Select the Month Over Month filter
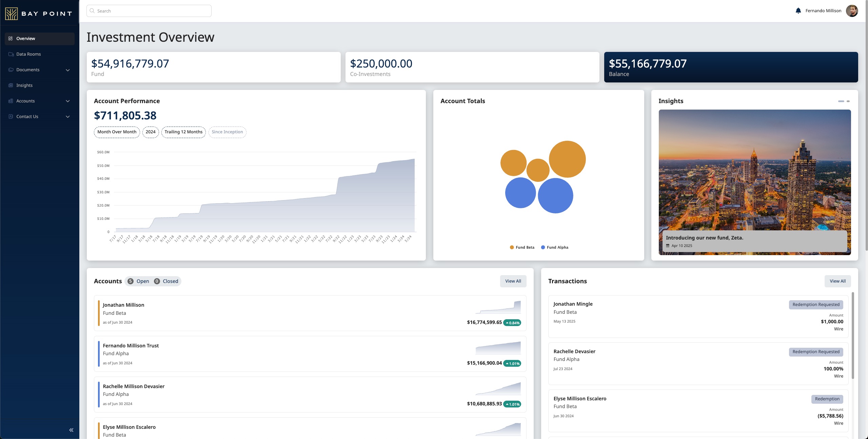 pos(117,132)
